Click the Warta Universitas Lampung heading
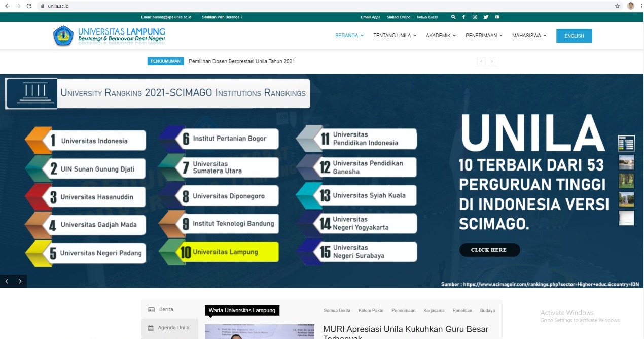 (242, 310)
